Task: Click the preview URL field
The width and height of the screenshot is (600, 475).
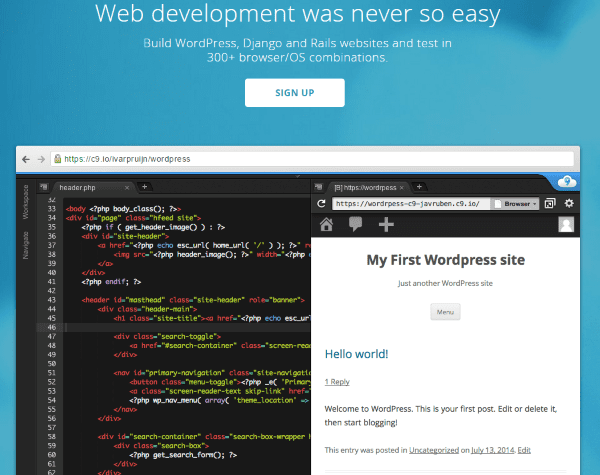Action: (x=411, y=204)
